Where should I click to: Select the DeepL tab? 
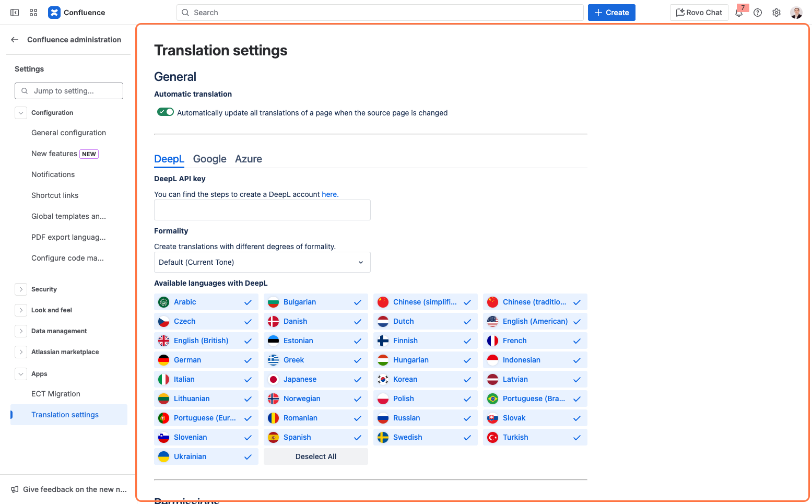click(169, 159)
